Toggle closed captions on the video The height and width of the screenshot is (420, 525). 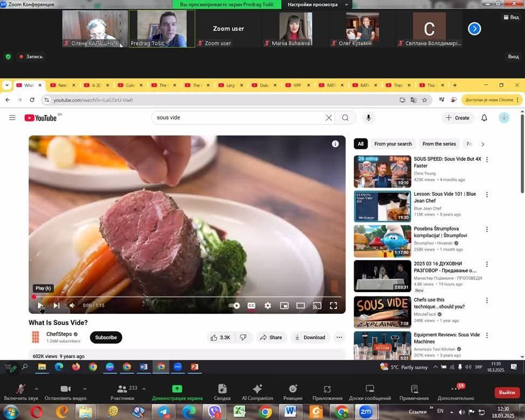[251, 306]
